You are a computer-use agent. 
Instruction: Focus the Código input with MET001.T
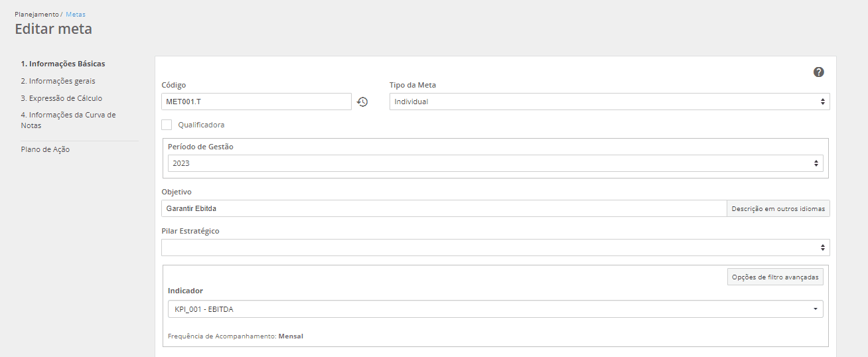tap(256, 102)
